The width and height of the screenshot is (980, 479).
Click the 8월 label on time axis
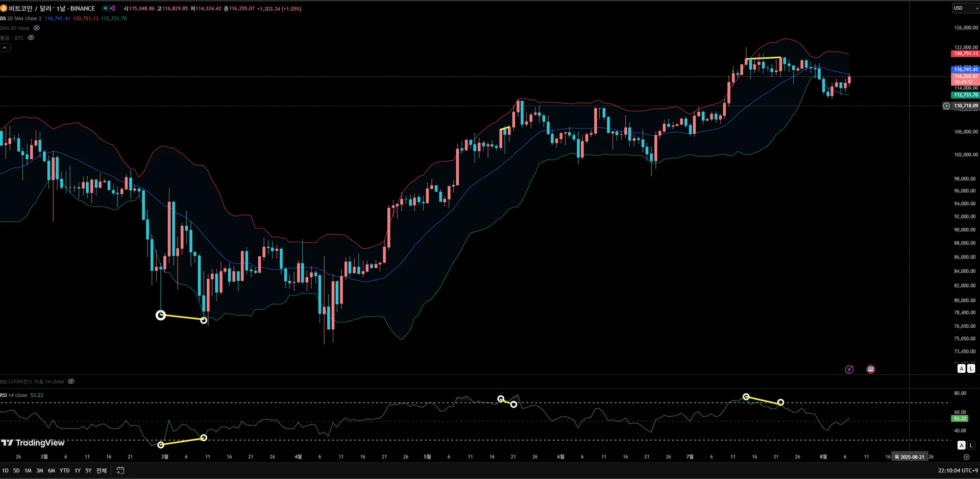coord(823,457)
